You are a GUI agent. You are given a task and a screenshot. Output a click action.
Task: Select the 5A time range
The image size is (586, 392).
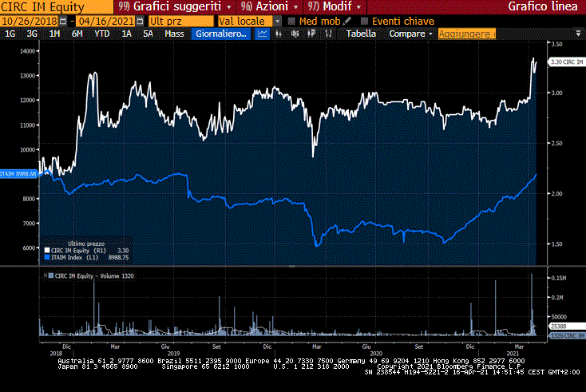[x=148, y=34]
